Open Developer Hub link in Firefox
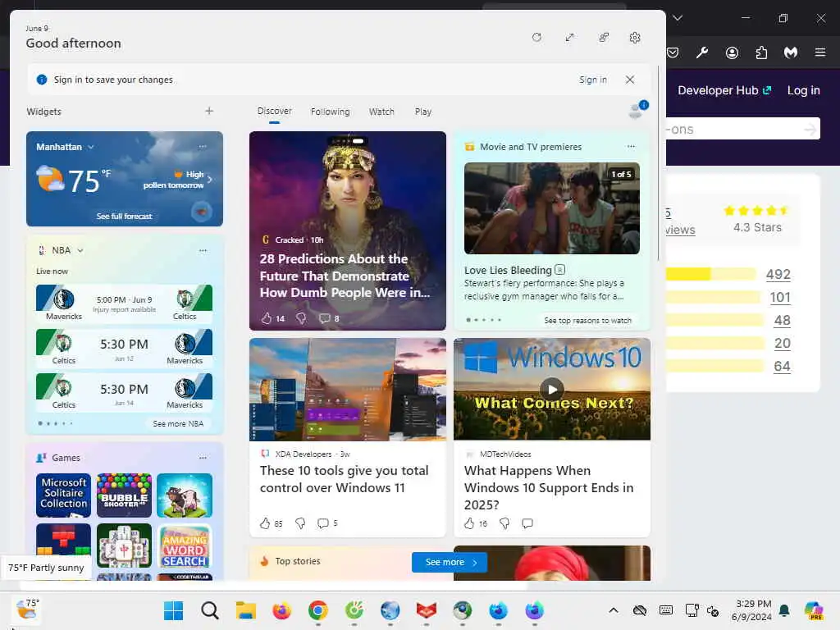 [724, 90]
